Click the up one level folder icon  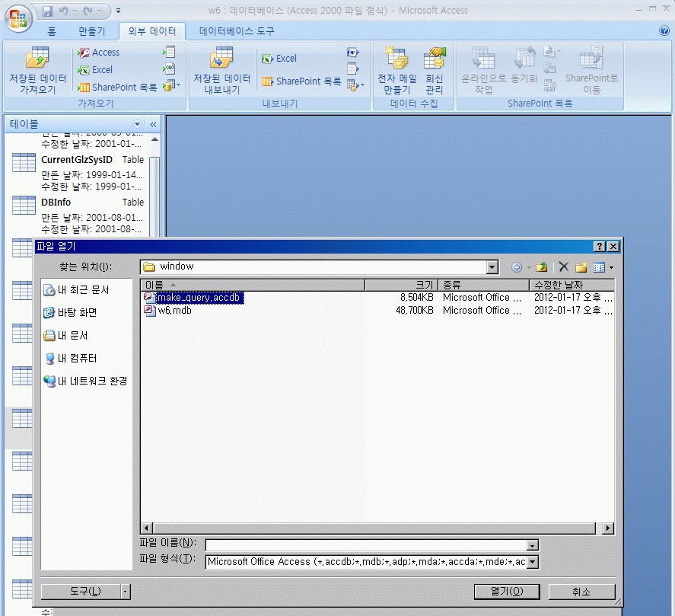coord(541,267)
